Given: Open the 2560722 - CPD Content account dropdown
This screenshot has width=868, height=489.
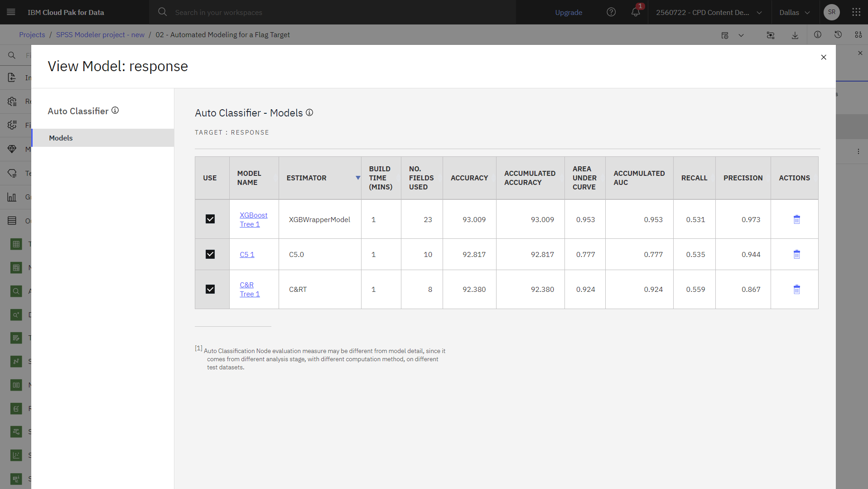Looking at the screenshot, I should coord(709,12).
